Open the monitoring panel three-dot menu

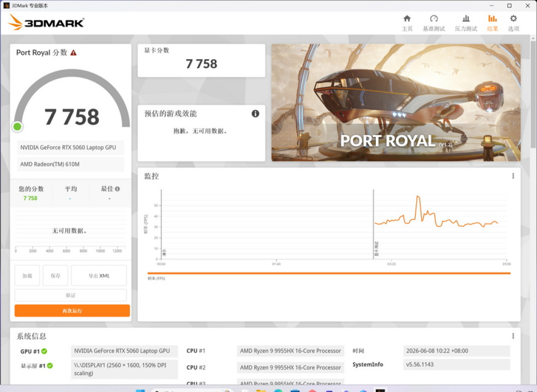(x=513, y=176)
